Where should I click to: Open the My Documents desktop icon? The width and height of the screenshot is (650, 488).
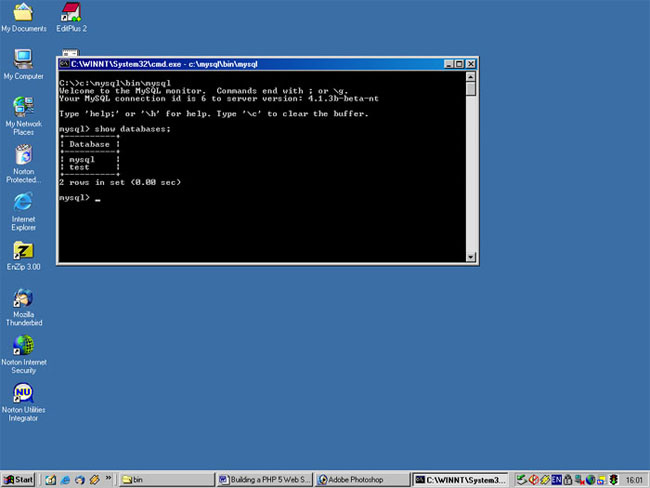pyautogui.click(x=23, y=14)
